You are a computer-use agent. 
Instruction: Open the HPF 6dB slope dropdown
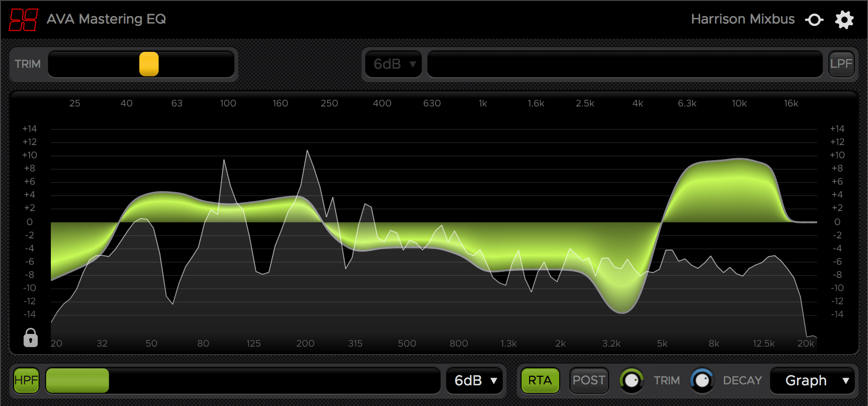475,380
